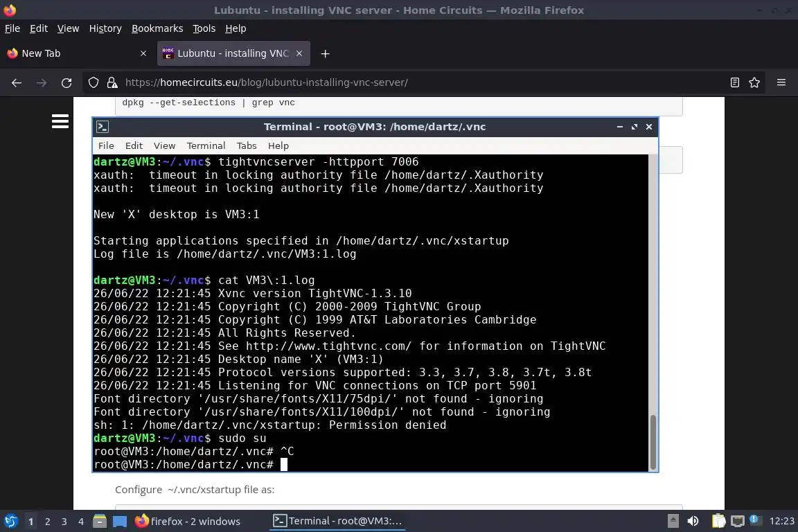
Task: Click 'tightvncserver -httpport 7006' command text
Action: click(318, 162)
